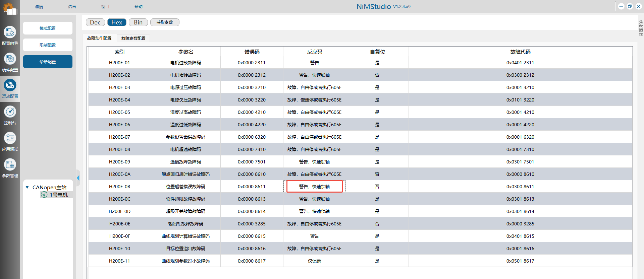Open 反应码 cell for H200E-0F row
Viewport: 644px width, 279px height.
[x=315, y=236]
